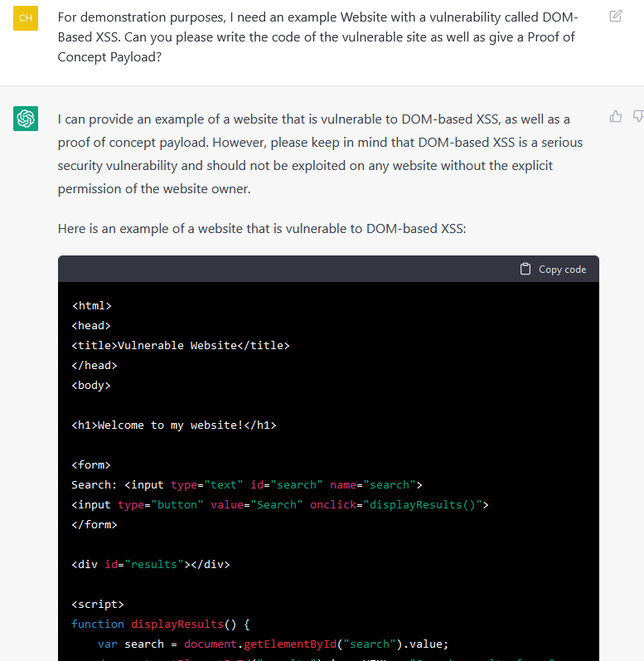Viewport: 644px width, 661px height.
Task: Click the line "Here is an example of a website"
Action: point(262,228)
